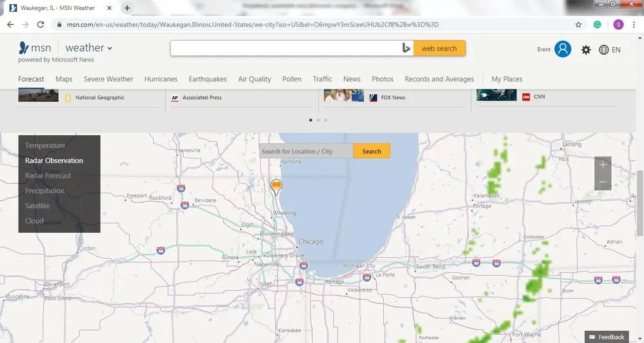The image size is (644, 343).
Task: Switch to Radar Forecast layer
Action: 48,175
